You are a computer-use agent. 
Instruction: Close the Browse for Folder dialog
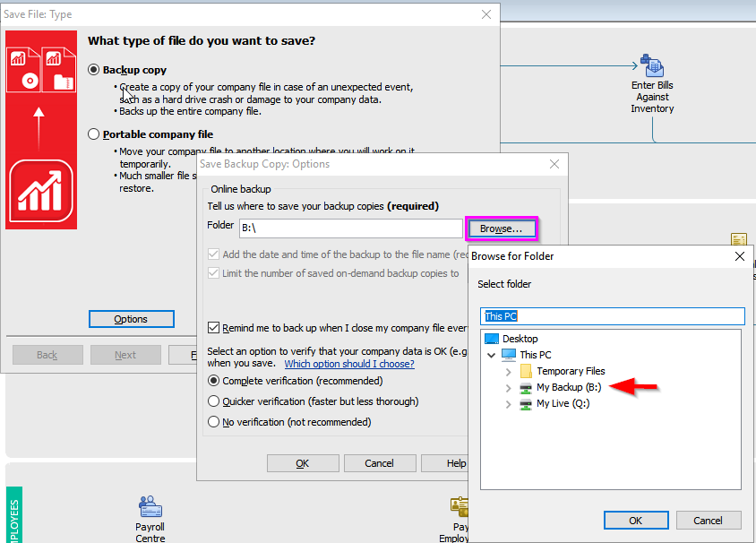pyautogui.click(x=740, y=256)
